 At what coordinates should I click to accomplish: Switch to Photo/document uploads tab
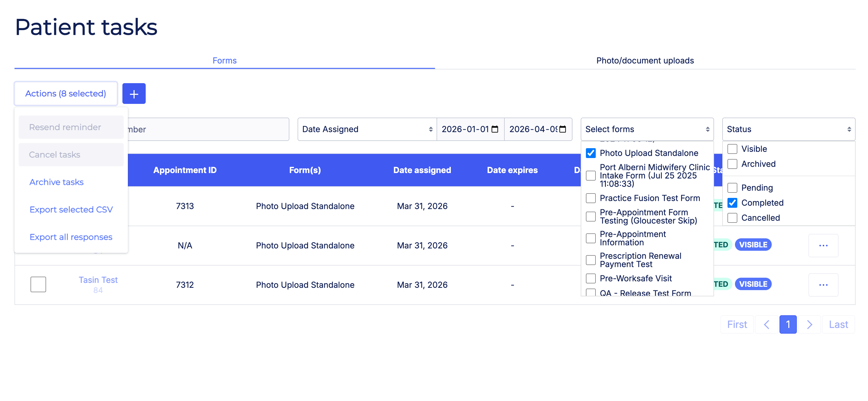pos(645,61)
